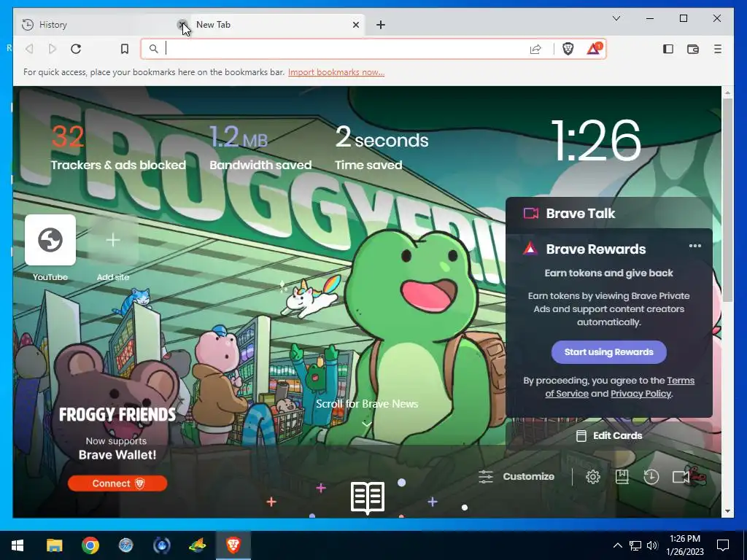This screenshot has width=747, height=560.
Task: Open a new tab with plus button
Action: (380, 25)
